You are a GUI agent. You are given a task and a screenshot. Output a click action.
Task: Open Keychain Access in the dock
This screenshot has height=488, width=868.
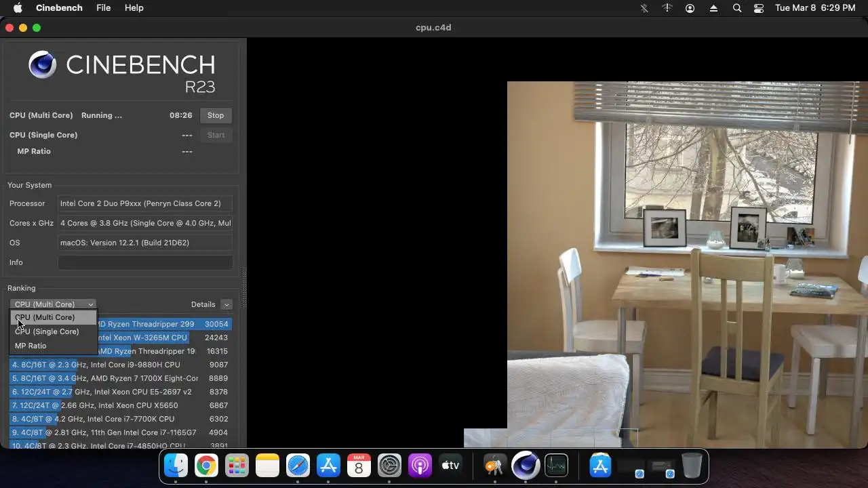tap(494, 466)
